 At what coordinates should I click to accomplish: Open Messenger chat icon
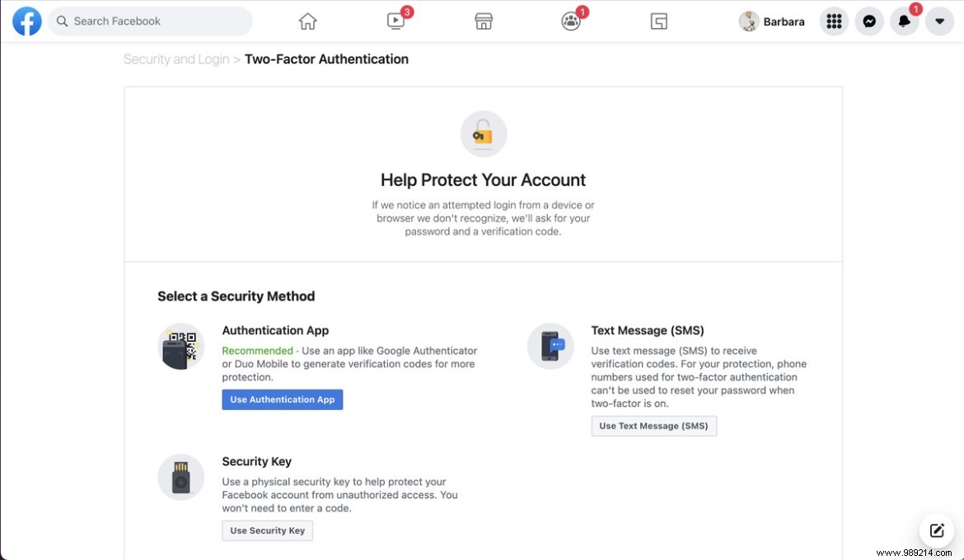(x=869, y=21)
